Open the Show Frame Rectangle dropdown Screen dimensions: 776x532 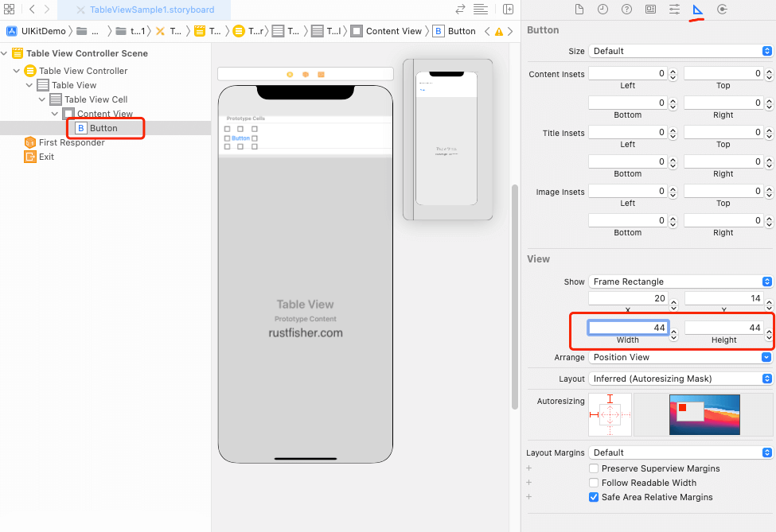tap(680, 282)
